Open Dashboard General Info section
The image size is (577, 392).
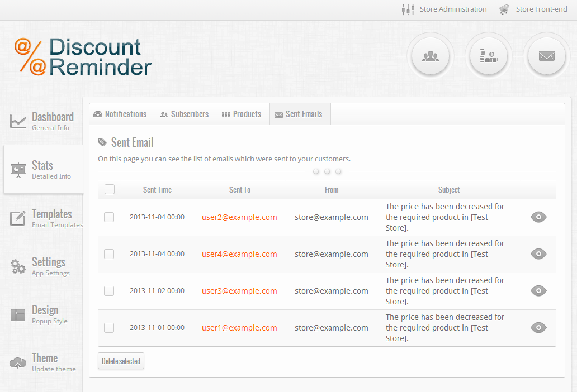(x=42, y=121)
